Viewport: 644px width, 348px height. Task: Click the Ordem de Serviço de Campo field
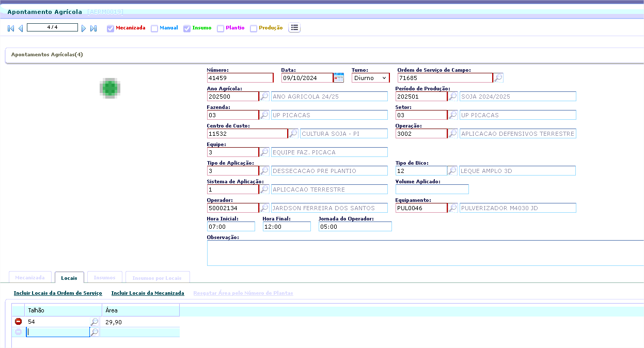point(445,78)
